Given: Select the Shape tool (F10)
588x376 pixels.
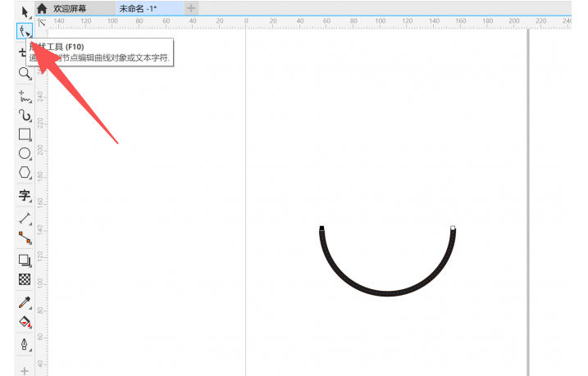Looking at the screenshot, I should coord(25,31).
